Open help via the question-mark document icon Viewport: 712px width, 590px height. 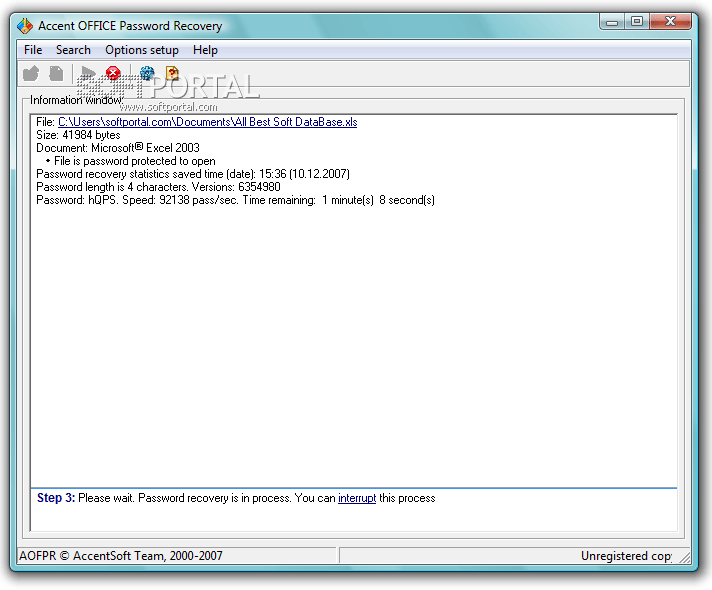coord(172,73)
